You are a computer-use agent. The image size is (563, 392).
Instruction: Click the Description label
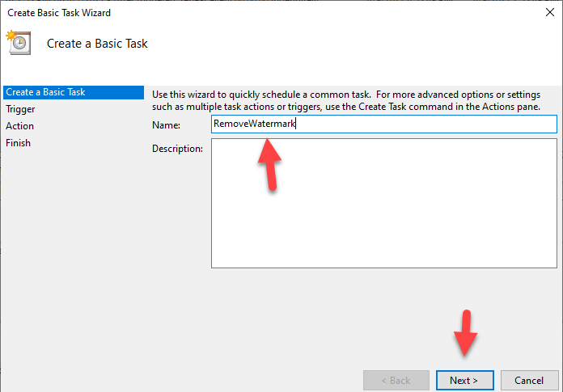coord(177,149)
